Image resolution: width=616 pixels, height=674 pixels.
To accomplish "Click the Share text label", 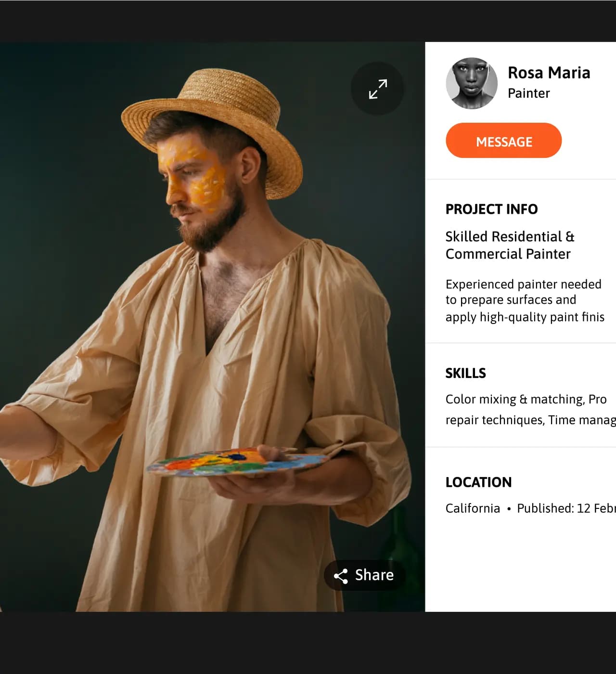I will click(x=374, y=575).
